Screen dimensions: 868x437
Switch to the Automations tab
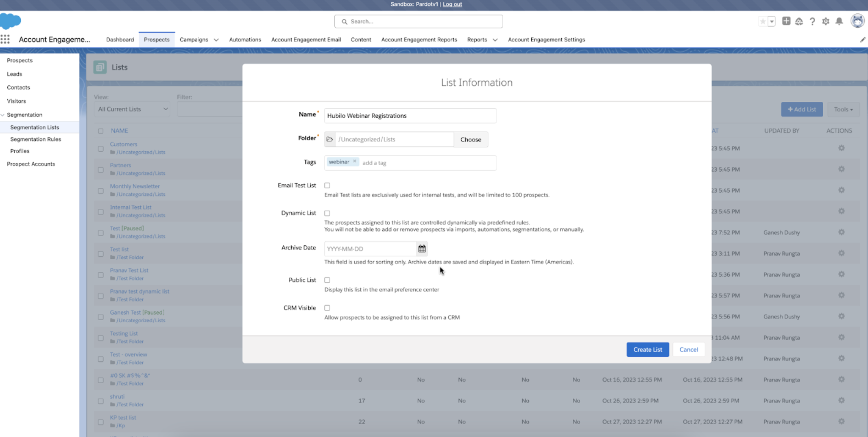(245, 39)
